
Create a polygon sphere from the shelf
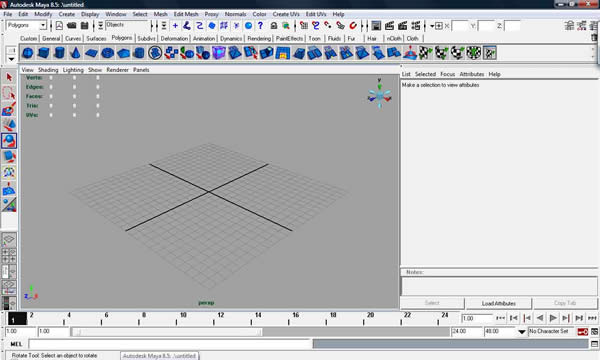point(28,53)
